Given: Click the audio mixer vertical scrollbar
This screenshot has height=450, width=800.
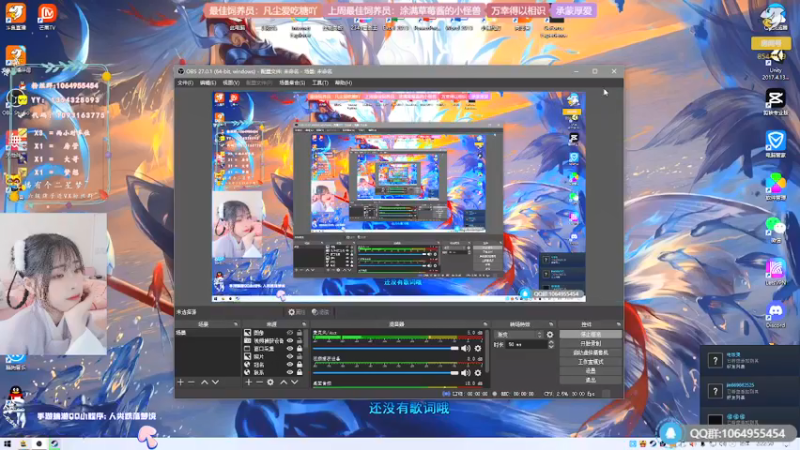Looking at the screenshot, I should (487, 349).
